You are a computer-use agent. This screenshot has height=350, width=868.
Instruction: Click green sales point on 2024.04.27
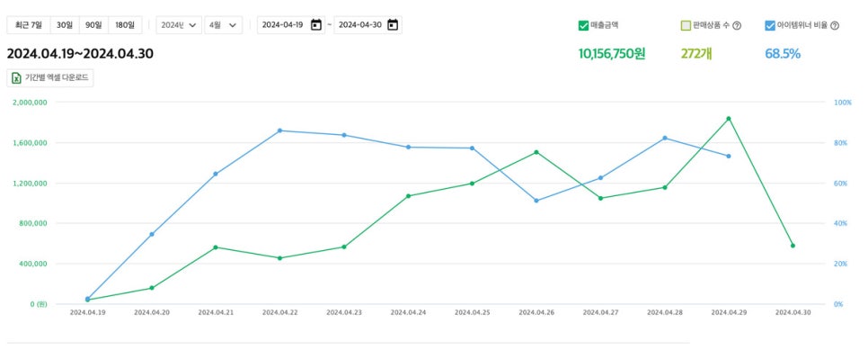[x=600, y=198]
